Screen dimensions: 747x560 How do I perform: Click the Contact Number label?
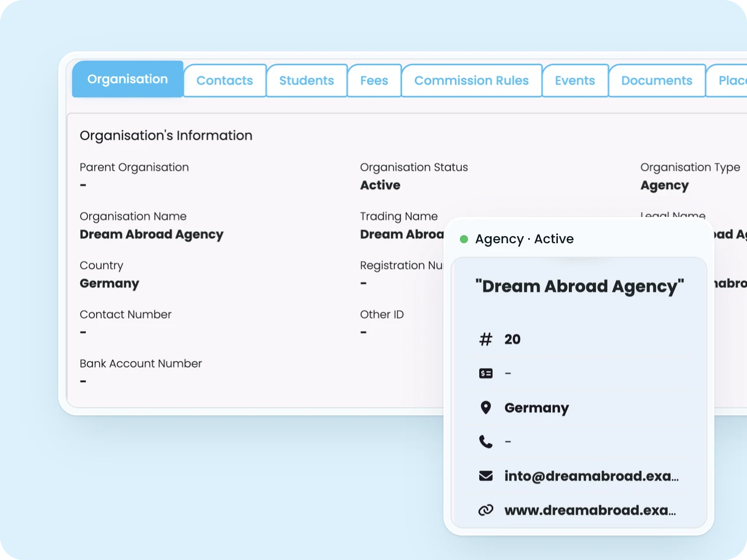tap(125, 314)
